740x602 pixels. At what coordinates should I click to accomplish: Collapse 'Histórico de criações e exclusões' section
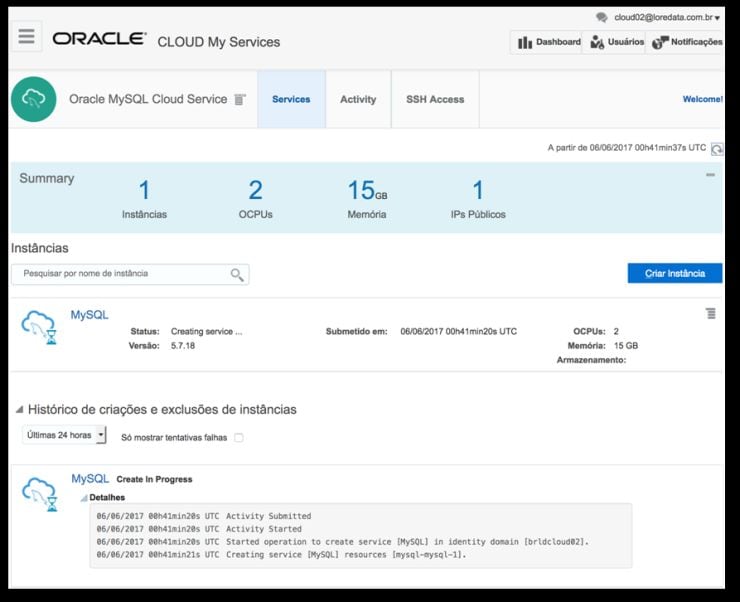pos(19,410)
